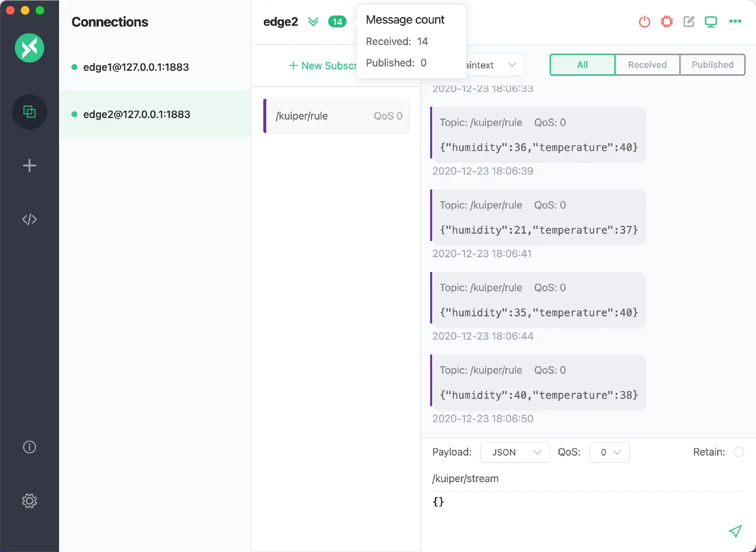Click the red chip icon in the top bar
The width and height of the screenshot is (756, 552).
point(666,22)
